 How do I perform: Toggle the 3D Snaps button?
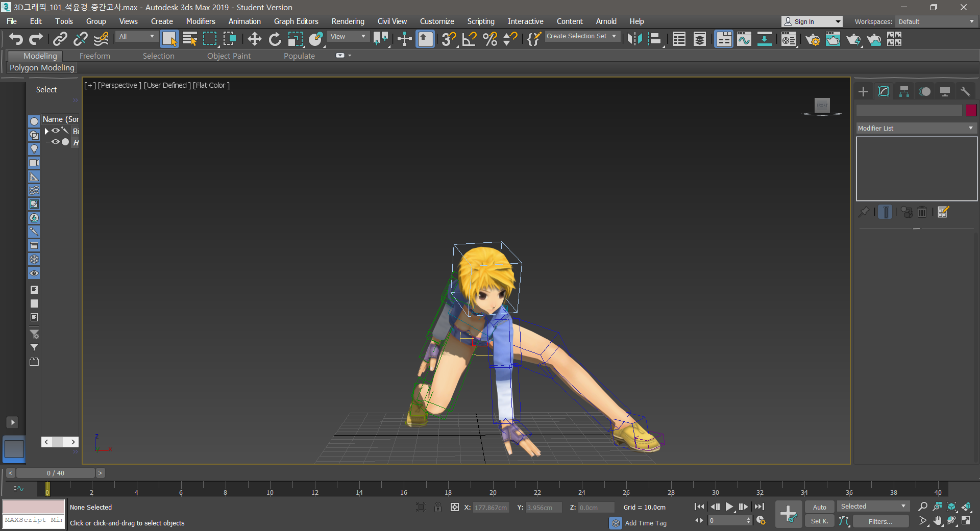(449, 39)
